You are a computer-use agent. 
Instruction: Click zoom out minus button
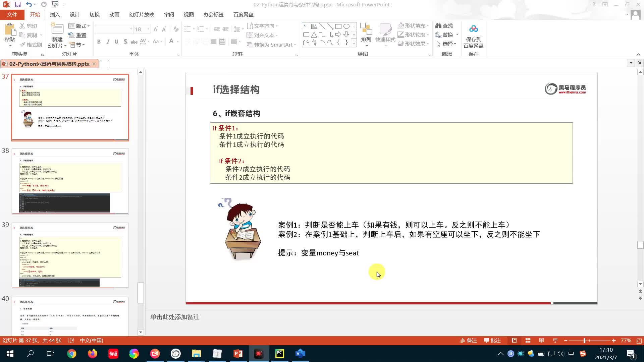pos(566,341)
